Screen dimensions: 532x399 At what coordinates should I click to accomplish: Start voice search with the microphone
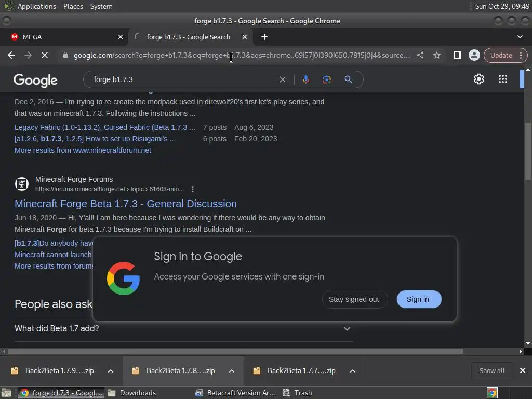pyautogui.click(x=305, y=79)
